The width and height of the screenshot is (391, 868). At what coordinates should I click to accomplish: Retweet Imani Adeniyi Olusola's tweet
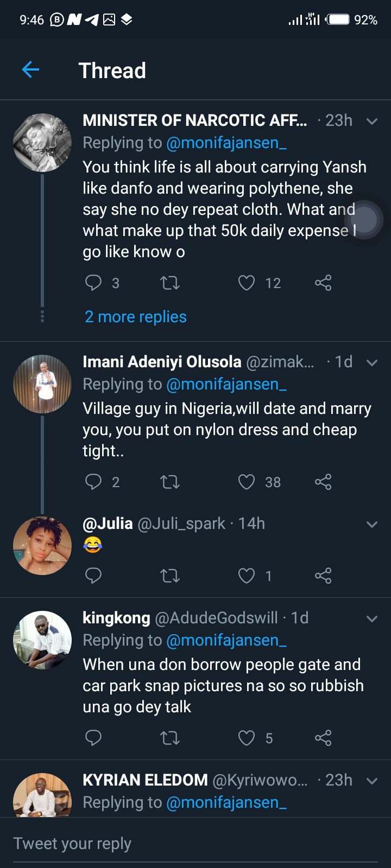170,482
